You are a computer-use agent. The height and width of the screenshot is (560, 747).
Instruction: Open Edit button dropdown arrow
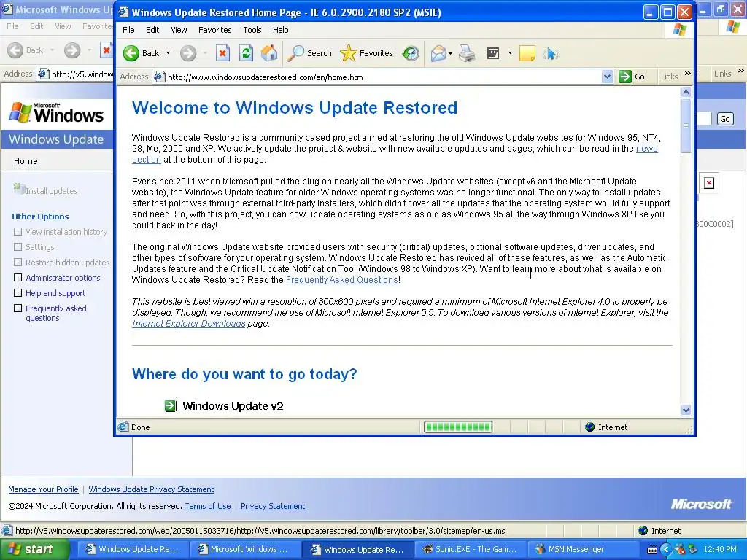click(x=510, y=53)
